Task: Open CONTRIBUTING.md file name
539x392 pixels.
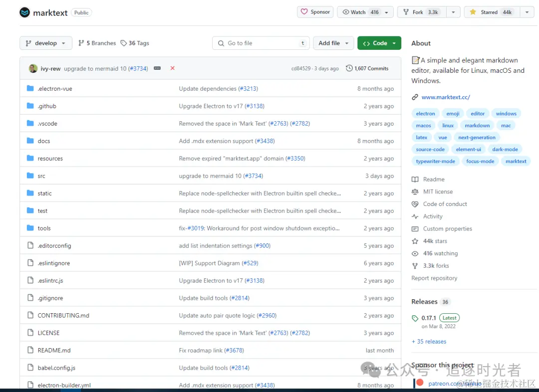Action: pyautogui.click(x=63, y=315)
